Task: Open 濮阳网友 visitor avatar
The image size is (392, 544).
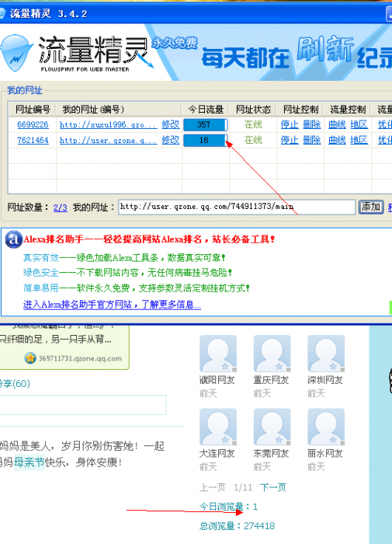Action: 217,354
